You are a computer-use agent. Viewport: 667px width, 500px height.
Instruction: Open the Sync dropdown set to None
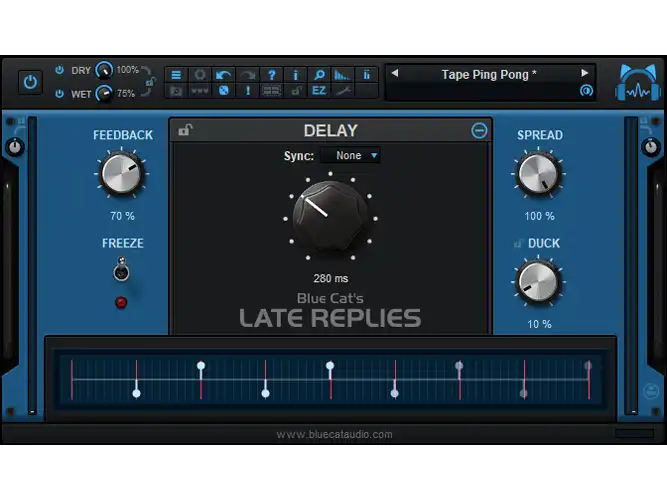click(x=351, y=155)
